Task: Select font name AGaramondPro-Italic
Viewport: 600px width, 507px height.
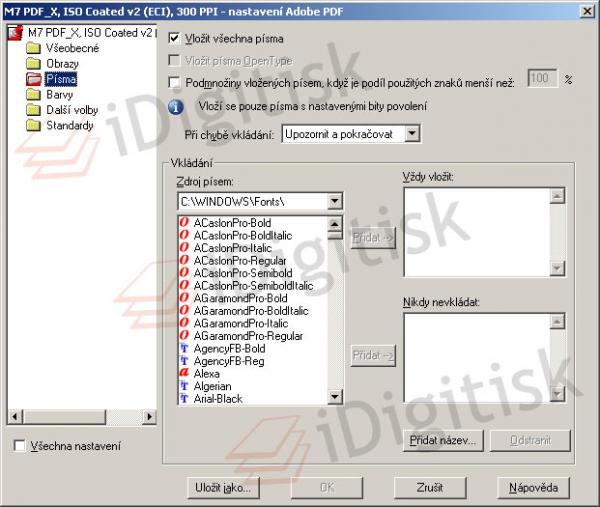Action: 241,323
